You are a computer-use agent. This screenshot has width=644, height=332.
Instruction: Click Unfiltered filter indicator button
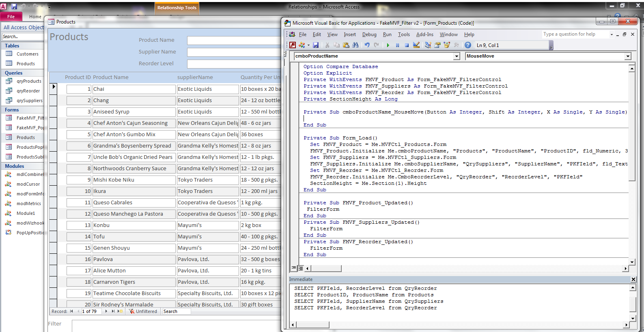tap(143, 311)
